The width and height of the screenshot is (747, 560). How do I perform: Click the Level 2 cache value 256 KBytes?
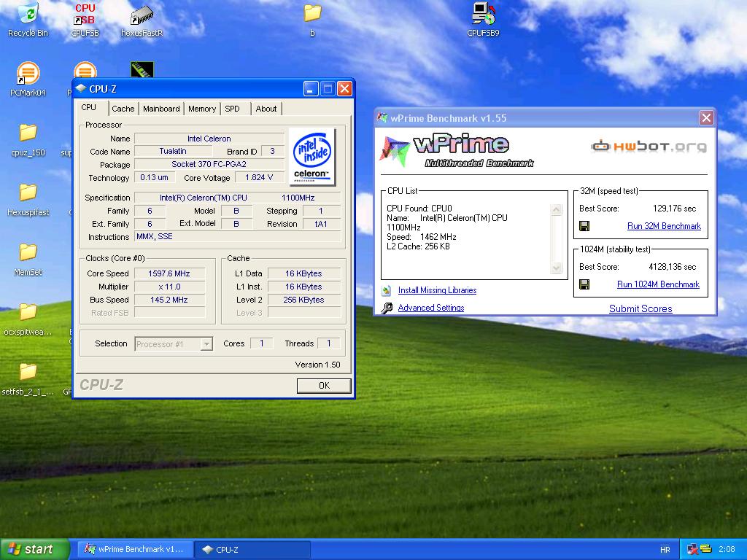coord(304,300)
